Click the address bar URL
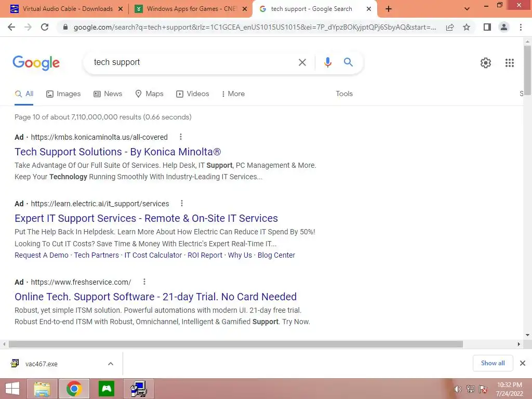Image resolution: width=532 pixels, height=399 pixels. coord(255,27)
